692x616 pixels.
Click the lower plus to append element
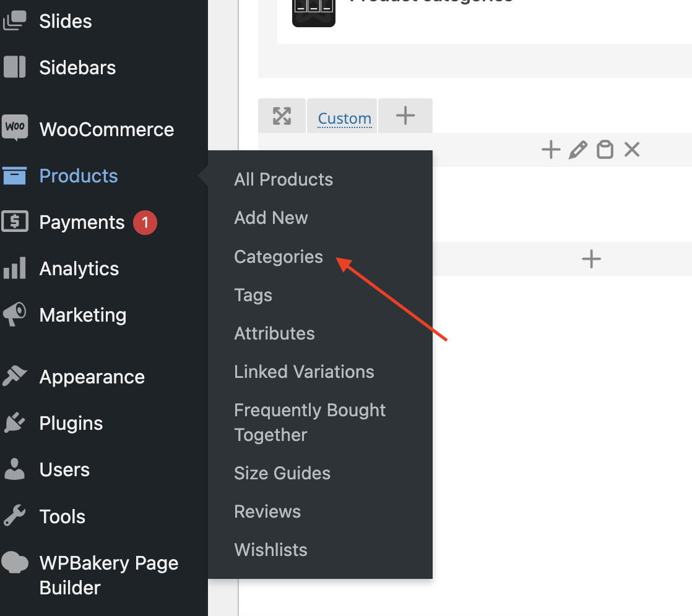[x=591, y=259]
